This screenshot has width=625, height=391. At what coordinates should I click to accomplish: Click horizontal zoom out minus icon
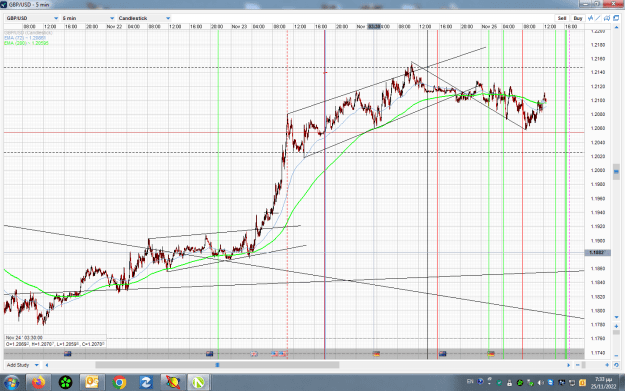pyautogui.click(x=578, y=365)
